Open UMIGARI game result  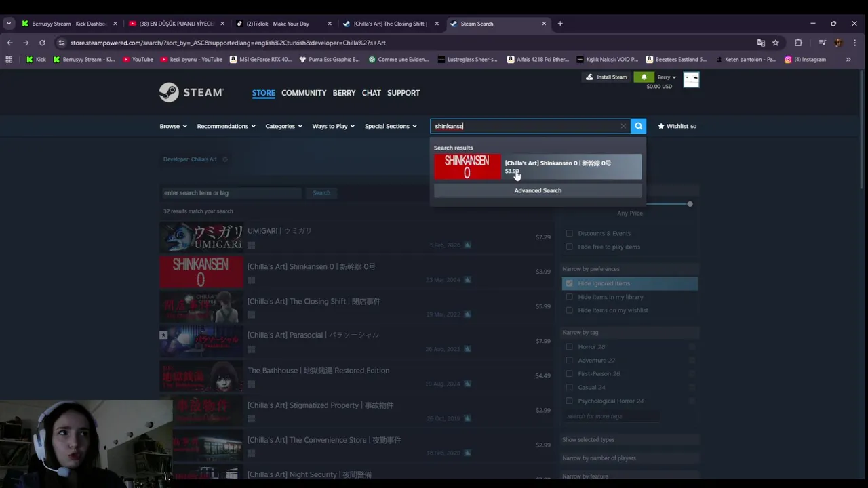coord(356,237)
